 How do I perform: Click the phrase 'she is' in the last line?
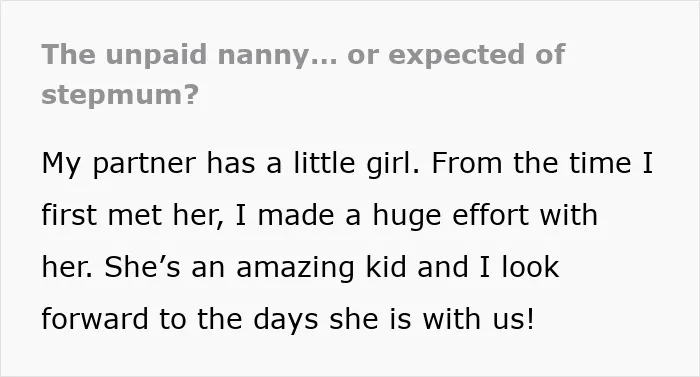370,318
